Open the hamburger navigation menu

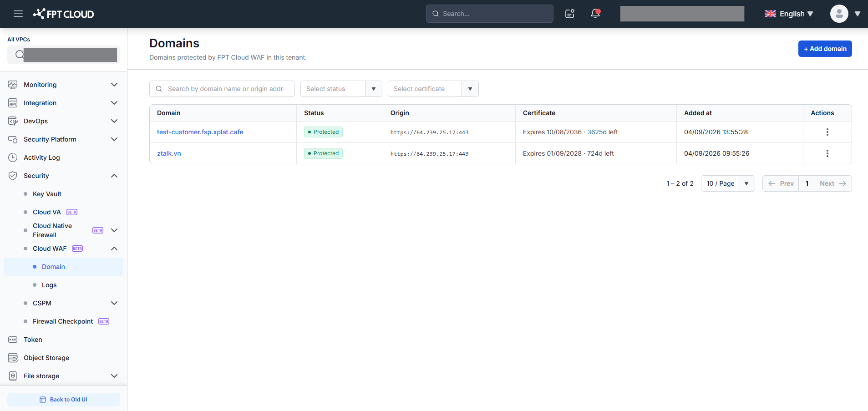coord(18,14)
